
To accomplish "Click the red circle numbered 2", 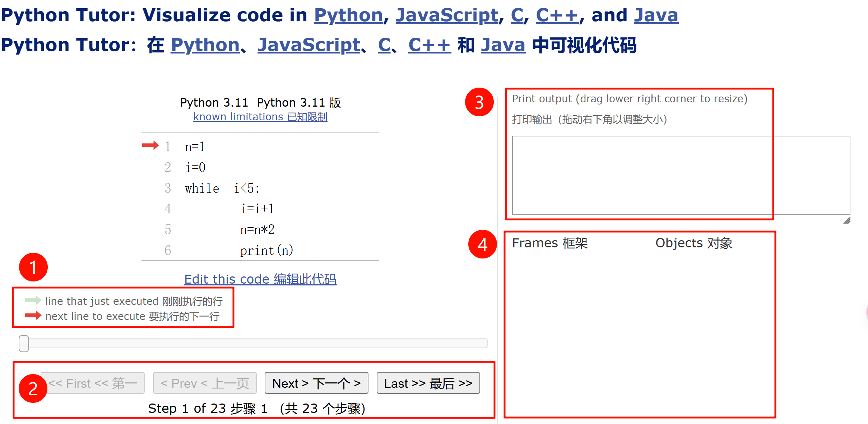I will click(33, 388).
